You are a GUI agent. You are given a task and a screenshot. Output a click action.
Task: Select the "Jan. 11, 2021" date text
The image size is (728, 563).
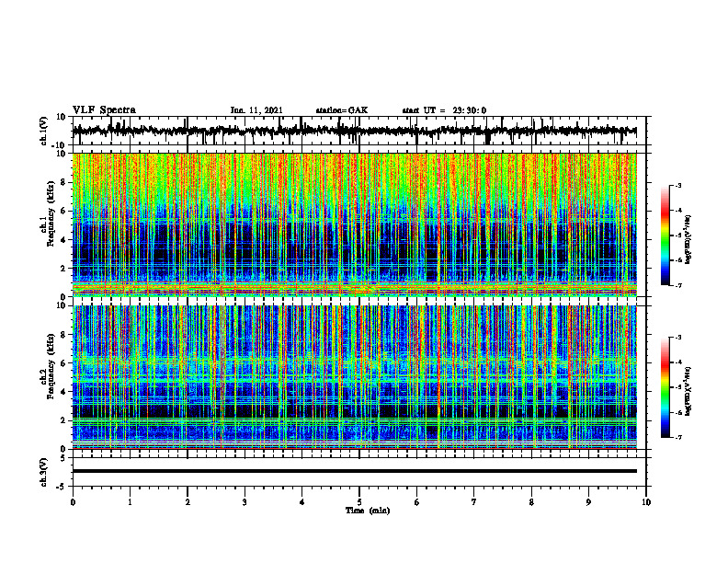tap(256, 110)
